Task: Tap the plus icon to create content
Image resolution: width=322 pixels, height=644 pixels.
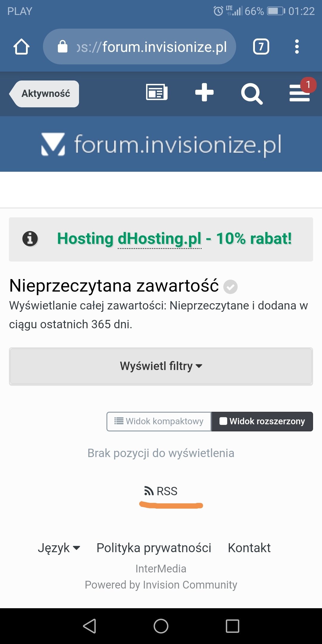Action: click(x=204, y=92)
